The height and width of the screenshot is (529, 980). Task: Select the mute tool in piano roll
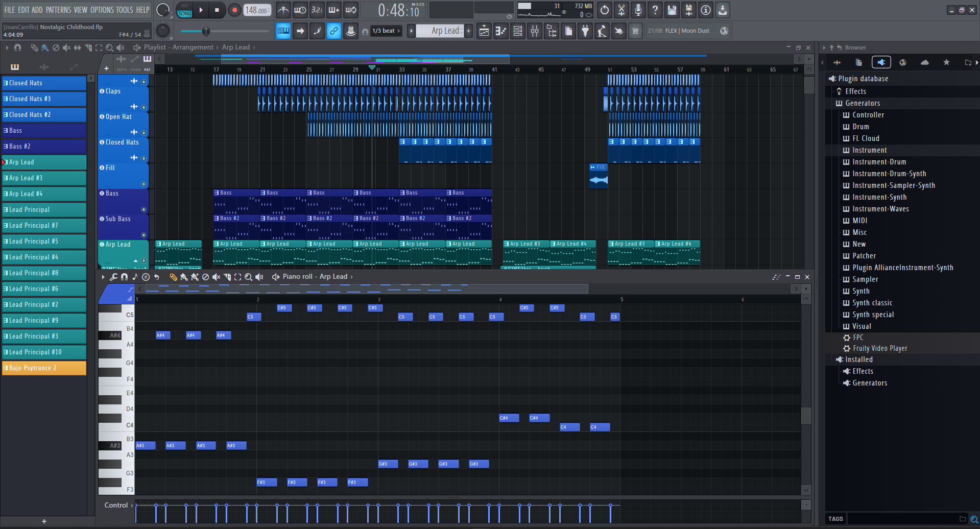point(216,277)
